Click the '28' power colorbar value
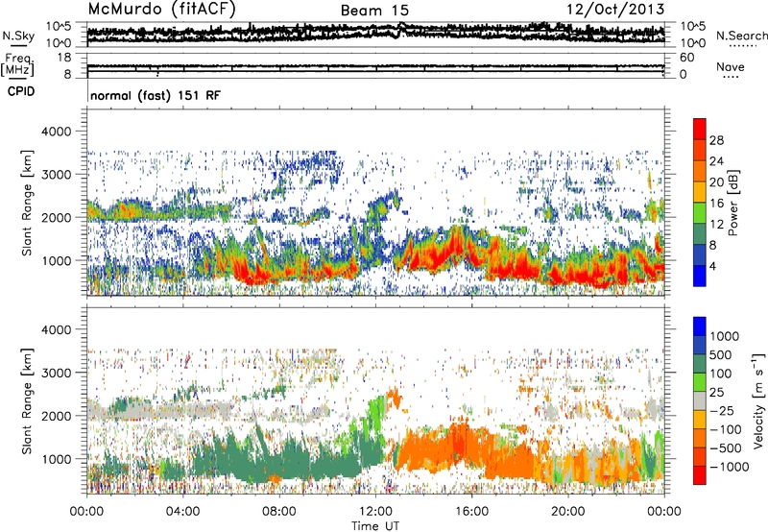The width and height of the screenshot is (768, 532). coord(716,140)
